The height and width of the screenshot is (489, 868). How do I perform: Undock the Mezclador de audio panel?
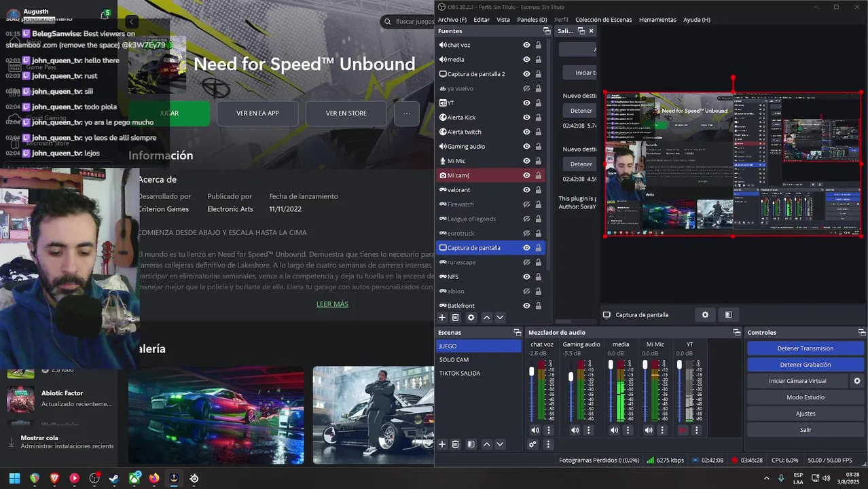[x=736, y=332]
